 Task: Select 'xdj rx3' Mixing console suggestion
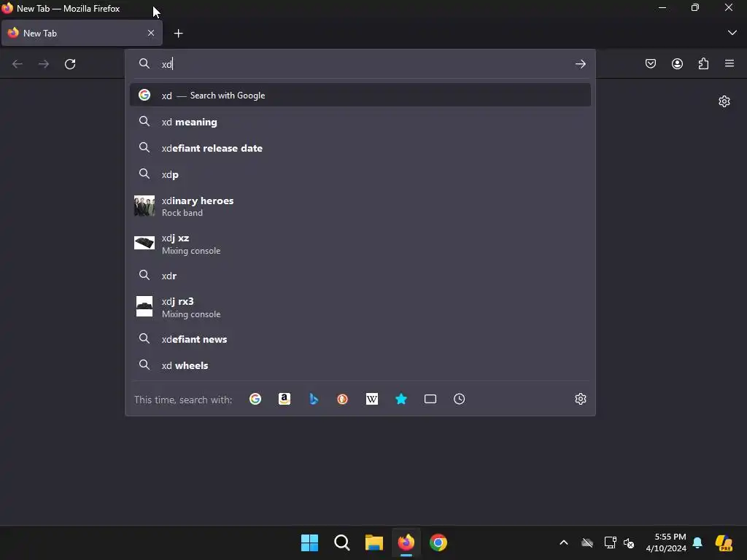(360, 307)
